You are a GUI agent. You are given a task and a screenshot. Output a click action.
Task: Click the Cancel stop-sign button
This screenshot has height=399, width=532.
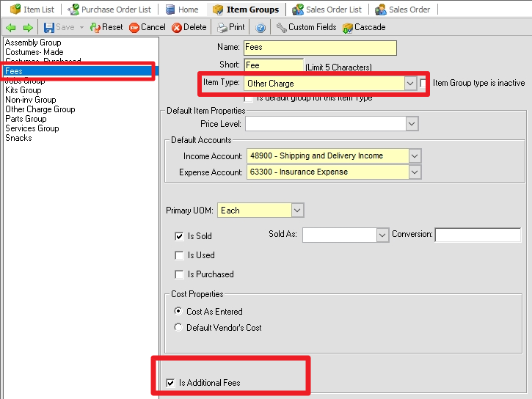147,27
